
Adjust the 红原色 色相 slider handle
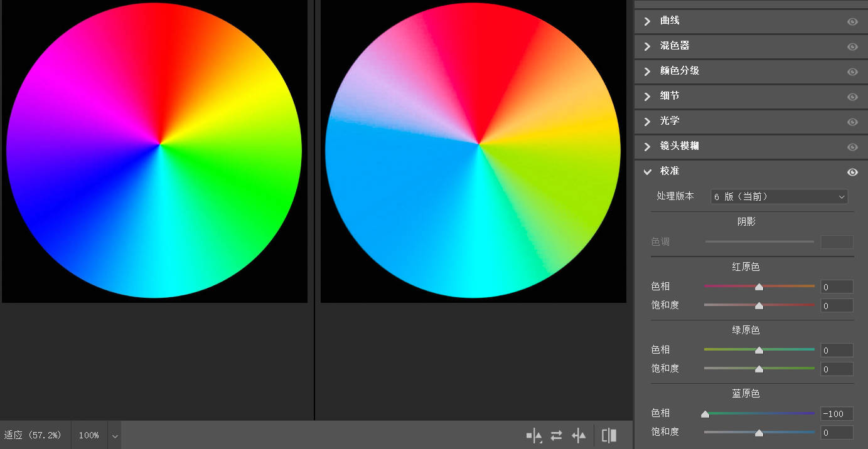759,287
